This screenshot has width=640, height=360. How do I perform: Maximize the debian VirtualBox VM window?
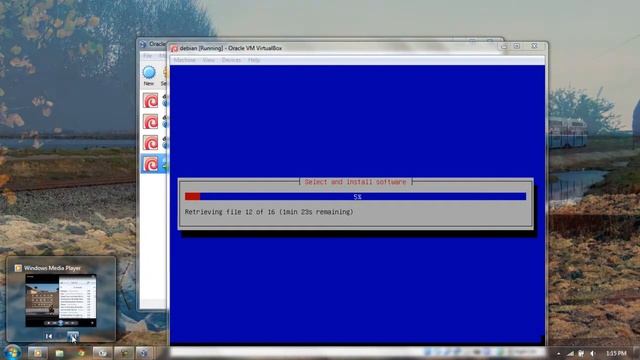(517, 46)
